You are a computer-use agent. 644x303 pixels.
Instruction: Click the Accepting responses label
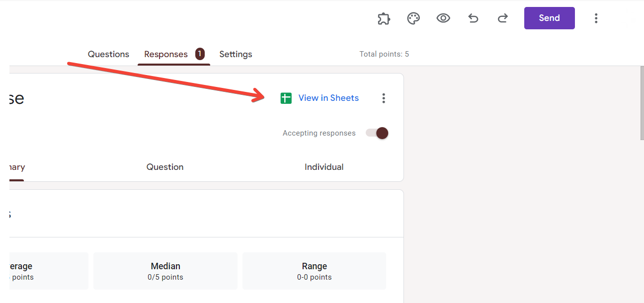tap(319, 133)
